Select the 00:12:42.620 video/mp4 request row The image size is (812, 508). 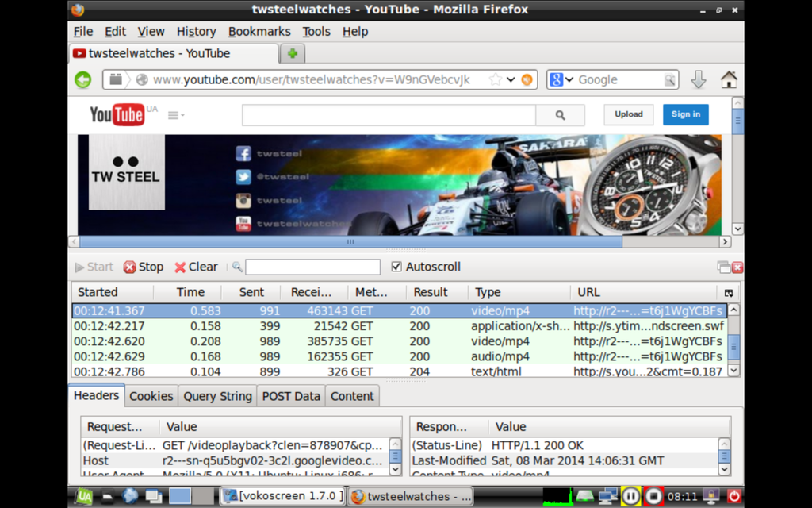pyautogui.click(x=400, y=341)
